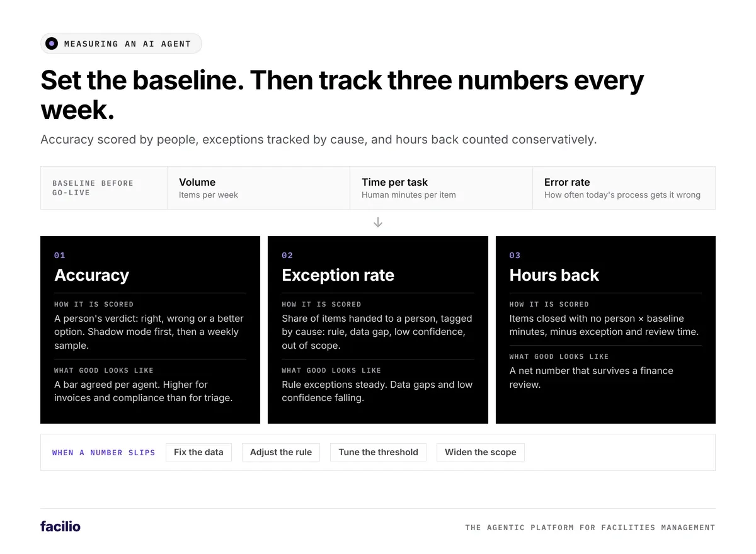Click the footer tagline THE AGENTIC PLATFORM
Viewport: 756px width, 554px height.
(590, 528)
